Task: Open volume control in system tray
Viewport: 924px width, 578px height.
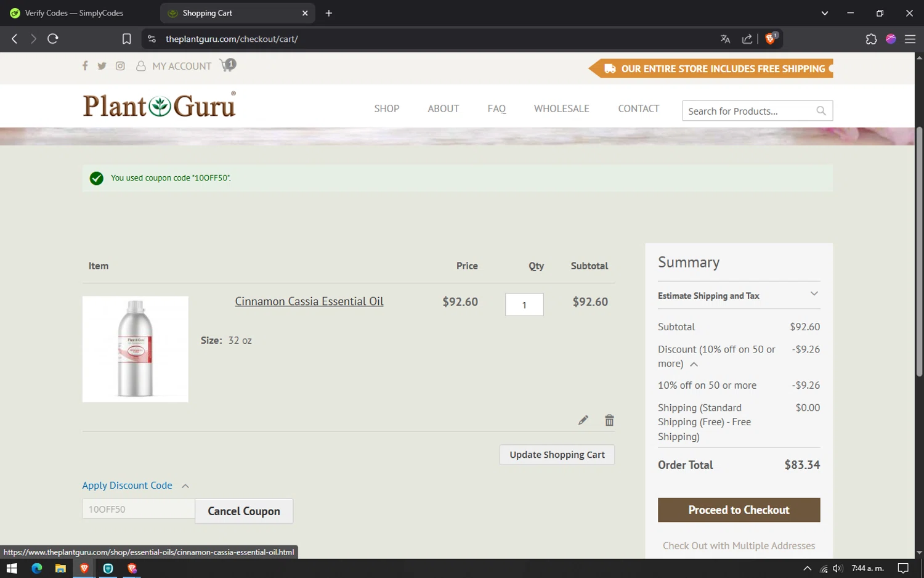Action: (x=837, y=568)
